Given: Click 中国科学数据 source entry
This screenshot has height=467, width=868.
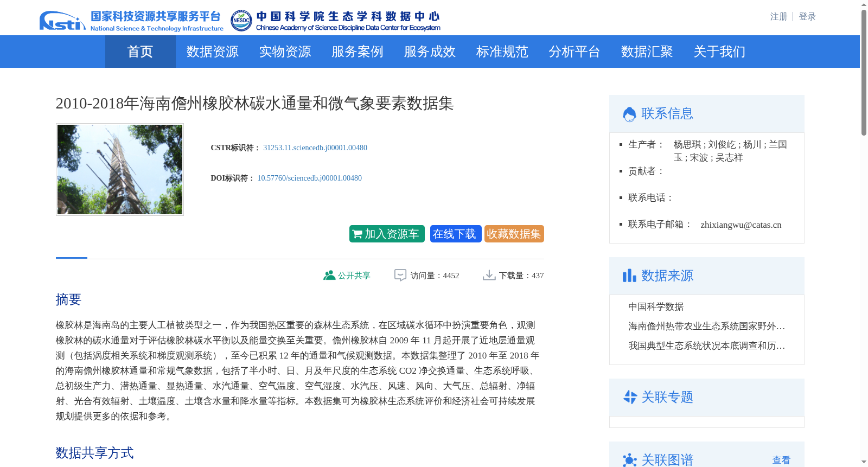Looking at the screenshot, I should coord(656,307).
